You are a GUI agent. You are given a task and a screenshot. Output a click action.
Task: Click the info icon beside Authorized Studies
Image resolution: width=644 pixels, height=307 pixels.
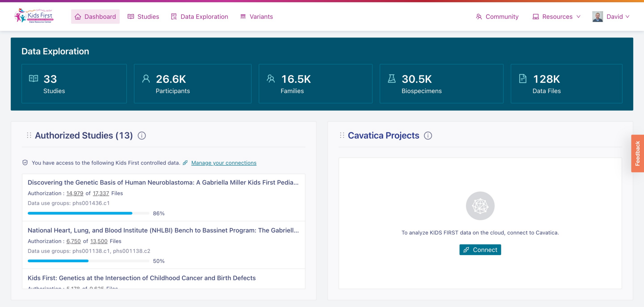pyautogui.click(x=142, y=136)
